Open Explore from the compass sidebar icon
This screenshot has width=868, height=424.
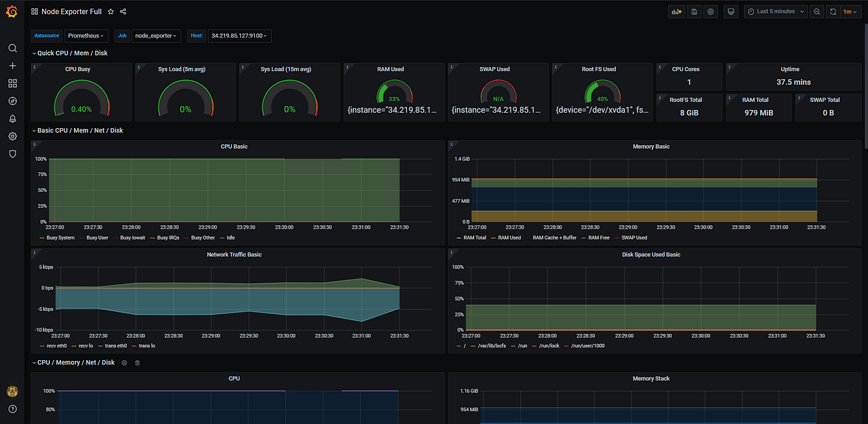(x=12, y=100)
